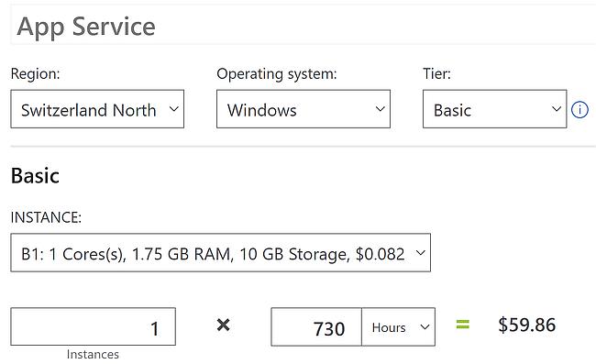Viewport: 596px width, 364px height.
Task: Click the INSTANCE: label
Action: point(46,217)
